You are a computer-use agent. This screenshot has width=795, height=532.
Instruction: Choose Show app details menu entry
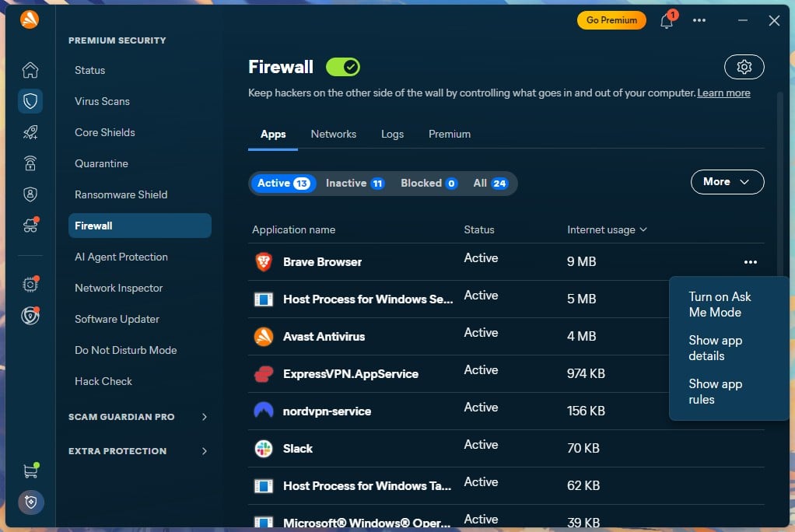(x=715, y=348)
